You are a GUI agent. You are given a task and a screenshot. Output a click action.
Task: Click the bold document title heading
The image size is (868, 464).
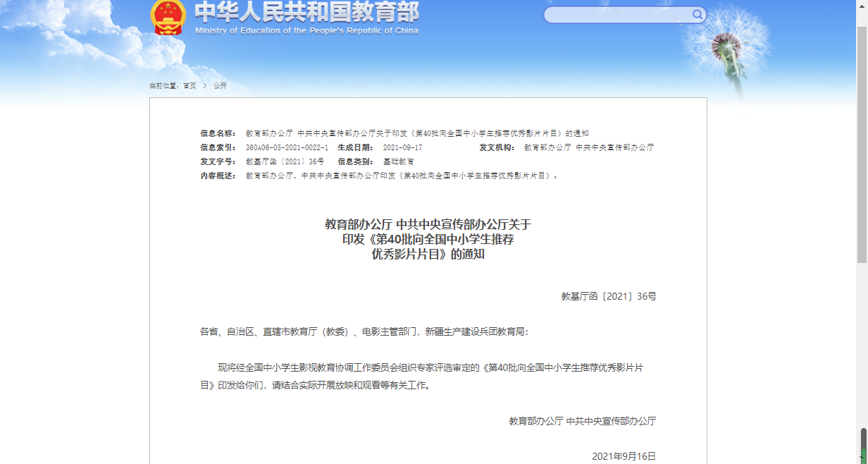[x=428, y=239]
